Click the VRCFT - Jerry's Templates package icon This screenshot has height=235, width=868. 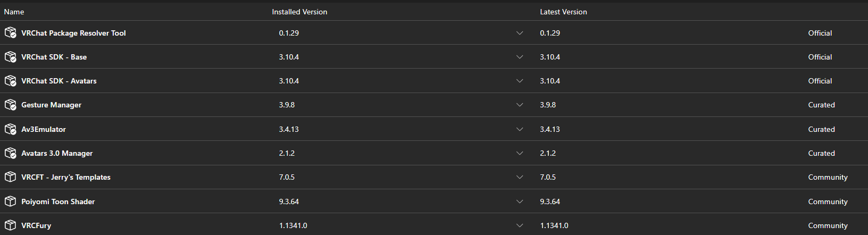tap(10, 177)
